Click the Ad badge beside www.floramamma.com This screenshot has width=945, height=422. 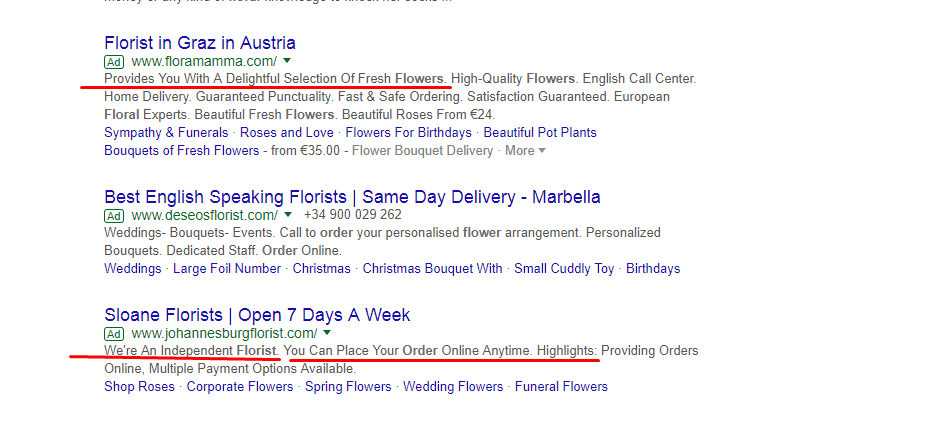pyautogui.click(x=113, y=61)
